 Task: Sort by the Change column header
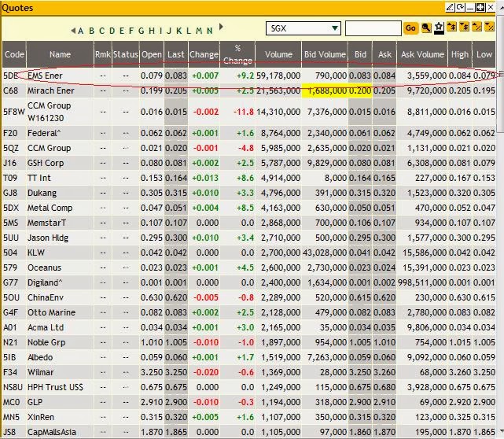[x=204, y=54]
